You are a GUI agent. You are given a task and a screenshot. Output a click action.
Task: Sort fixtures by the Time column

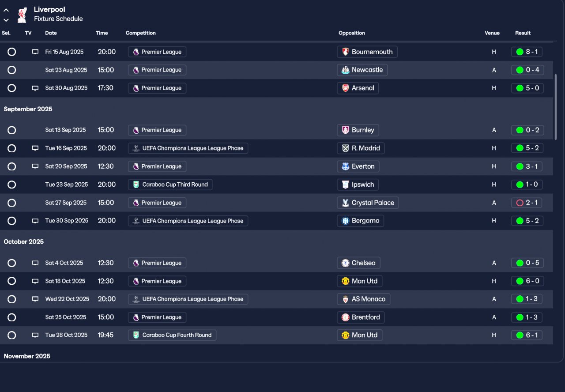pos(102,33)
